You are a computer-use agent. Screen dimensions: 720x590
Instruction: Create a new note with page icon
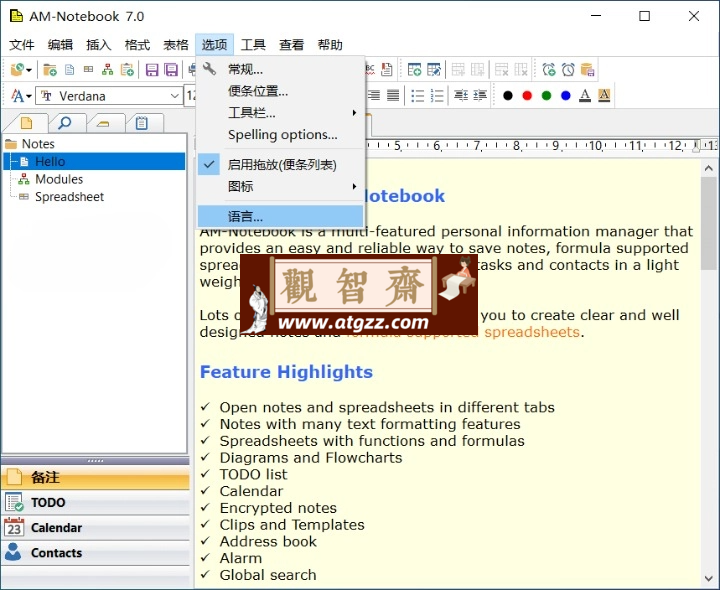(69, 70)
